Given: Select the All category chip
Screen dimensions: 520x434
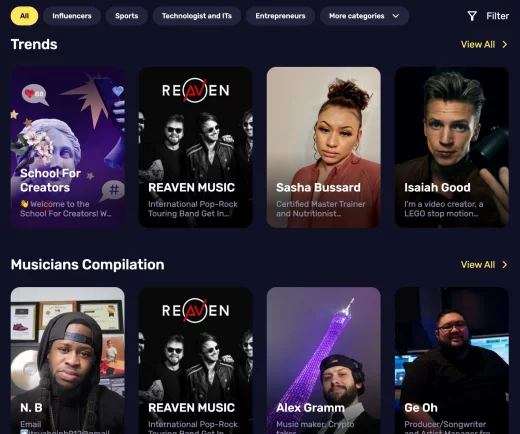Looking at the screenshot, I should click(x=24, y=16).
